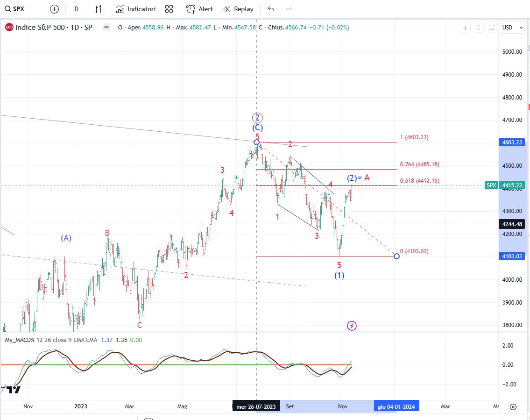Viewport: 530px width, 420px height.
Task: Click the mer 26-07-2023 date label
Action: [256, 406]
